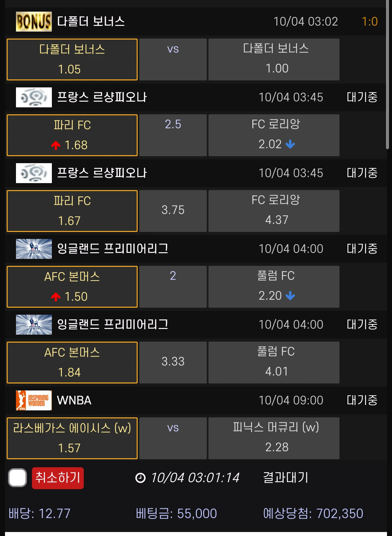The width and height of the screenshot is (392, 536).
Task: Click the clock icon beside the bet timestamp
Action: click(140, 478)
